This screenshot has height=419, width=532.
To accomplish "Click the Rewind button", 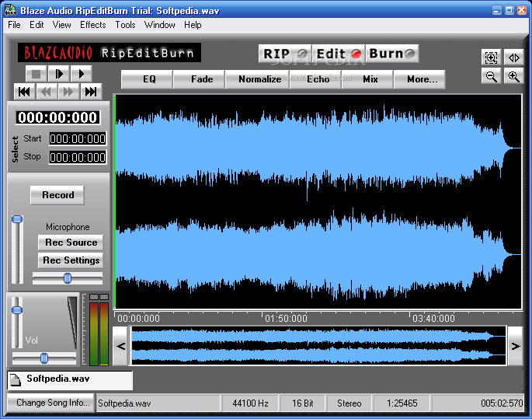I will tap(46, 92).
